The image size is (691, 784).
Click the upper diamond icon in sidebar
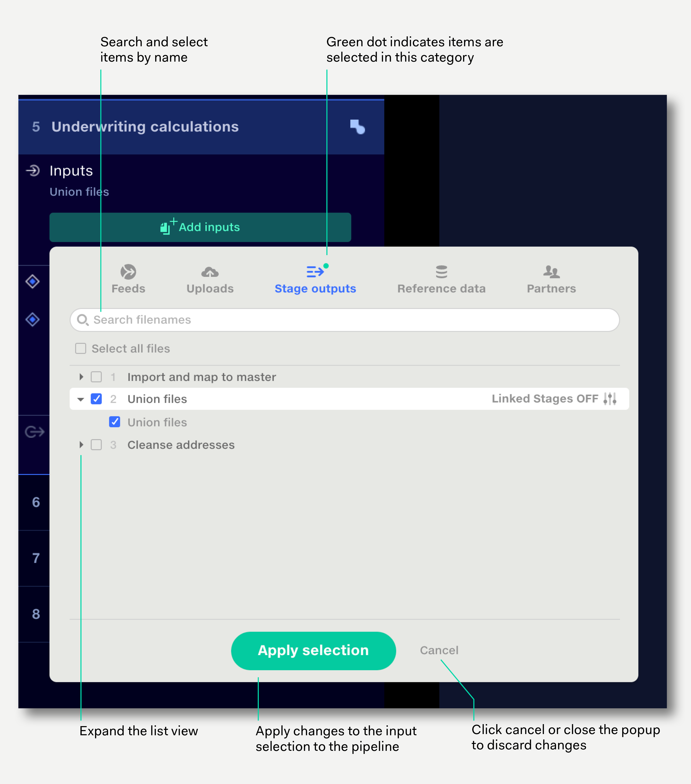33,282
